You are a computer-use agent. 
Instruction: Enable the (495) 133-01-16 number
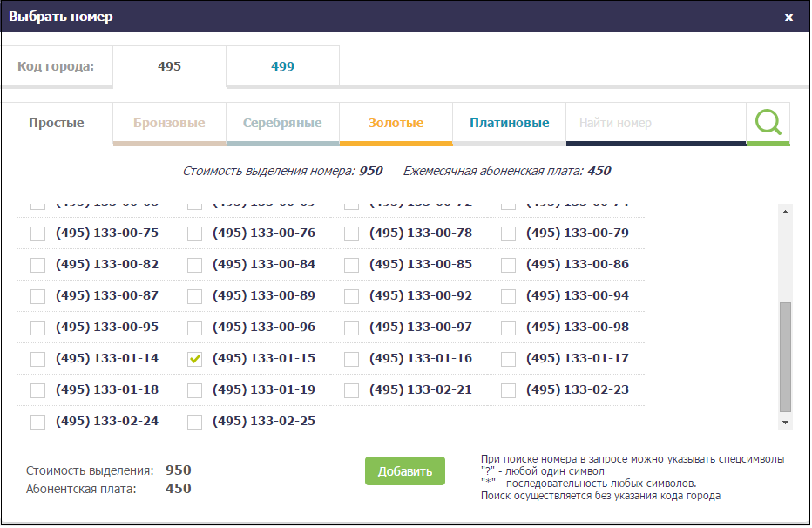point(352,359)
